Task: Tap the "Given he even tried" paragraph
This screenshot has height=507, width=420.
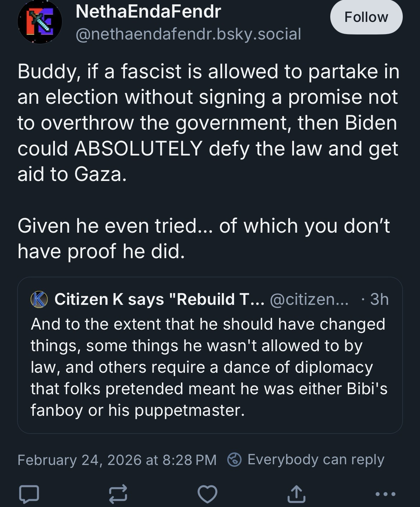Action: tap(204, 238)
